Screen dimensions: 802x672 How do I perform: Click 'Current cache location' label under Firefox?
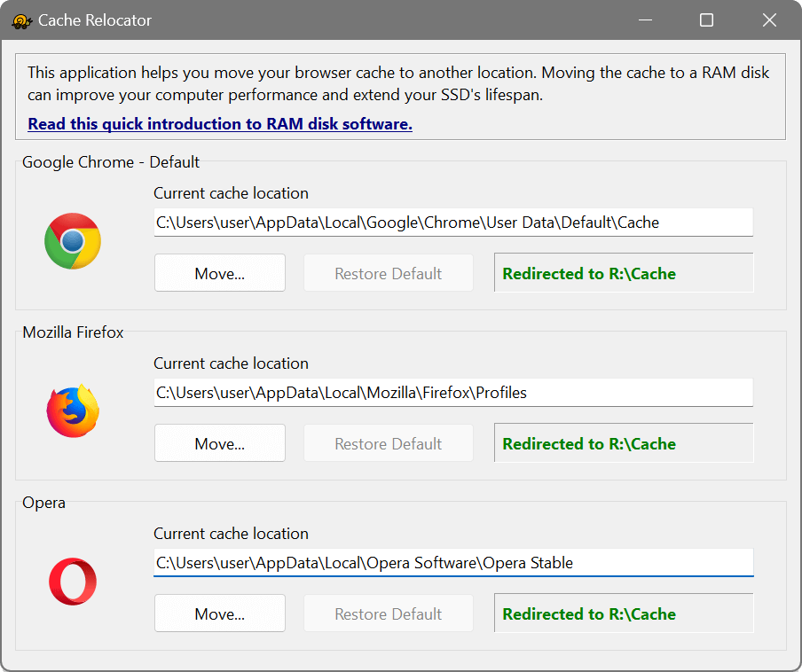[231, 363]
